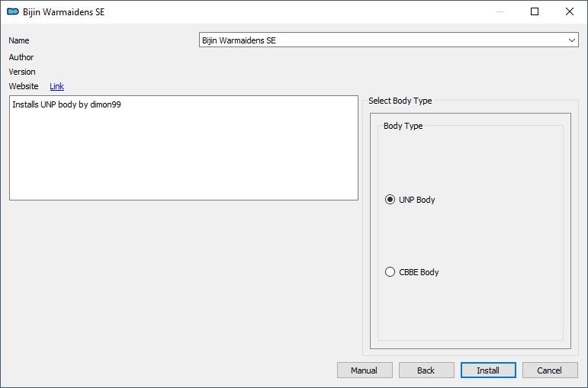The width and height of the screenshot is (588, 388).
Task: Cancel the installer dialog
Action: coord(550,370)
